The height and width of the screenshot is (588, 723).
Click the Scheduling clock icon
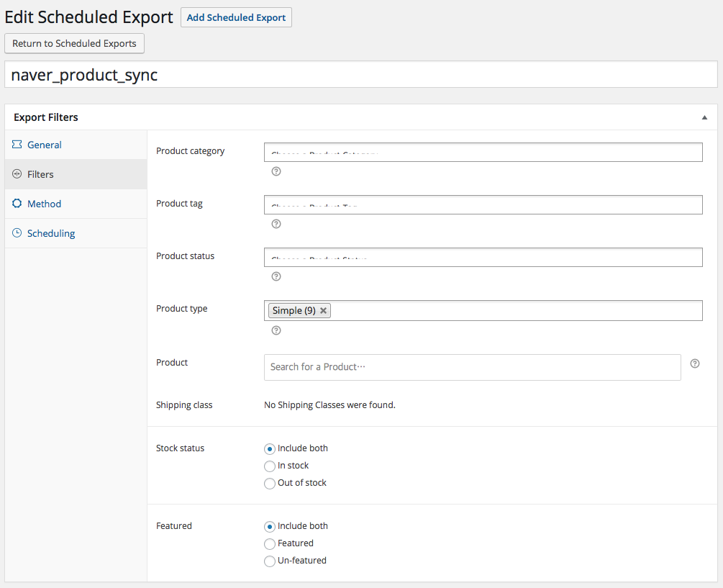pos(17,233)
